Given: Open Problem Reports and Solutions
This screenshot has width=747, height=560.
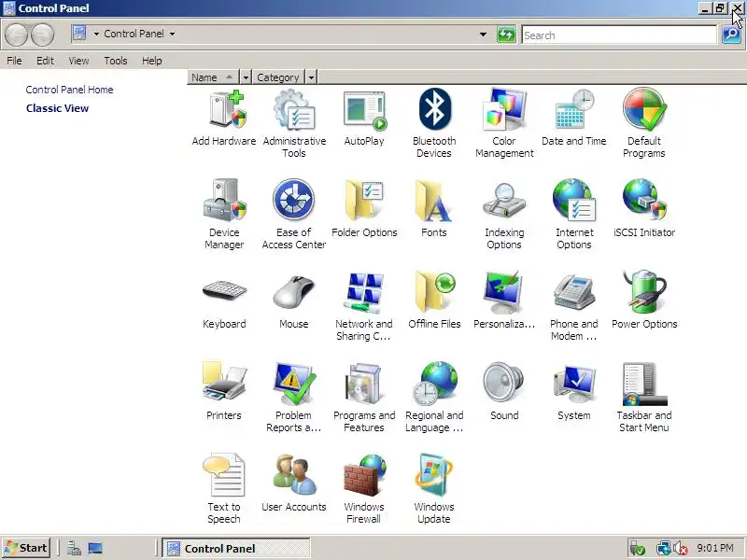Looking at the screenshot, I should coord(294,398).
